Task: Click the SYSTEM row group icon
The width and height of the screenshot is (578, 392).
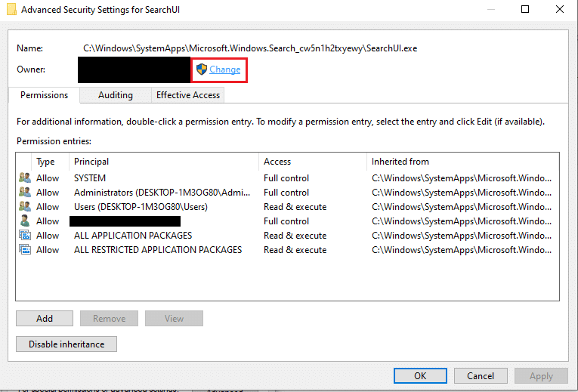Action: tap(25, 178)
